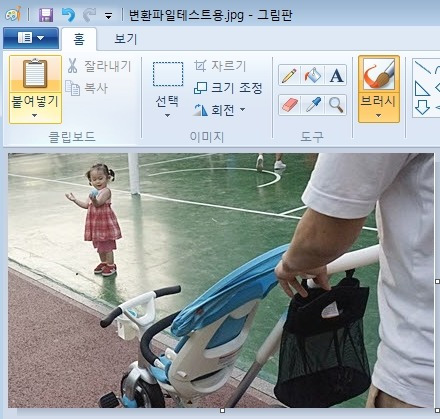Click the grayed redo arrow
Image resolution: width=440 pixels, height=419 pixels.
89,15
